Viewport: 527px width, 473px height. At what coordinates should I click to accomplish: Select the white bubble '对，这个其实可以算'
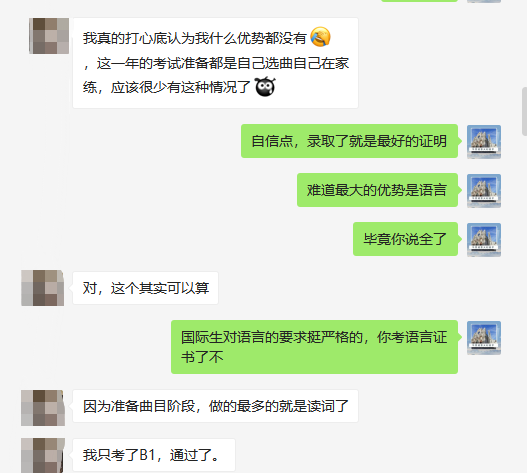coord(146,288)
